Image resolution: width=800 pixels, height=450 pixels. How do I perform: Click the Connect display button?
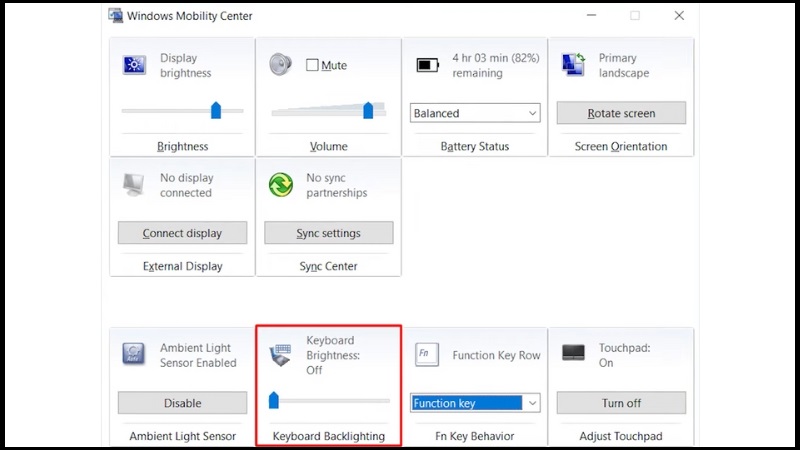coord(183,233)
